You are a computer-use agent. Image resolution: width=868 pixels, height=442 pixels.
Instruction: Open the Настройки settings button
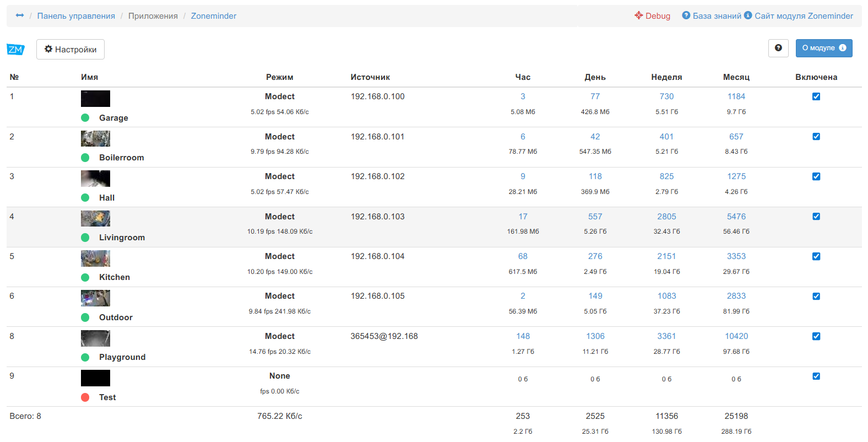70,50
